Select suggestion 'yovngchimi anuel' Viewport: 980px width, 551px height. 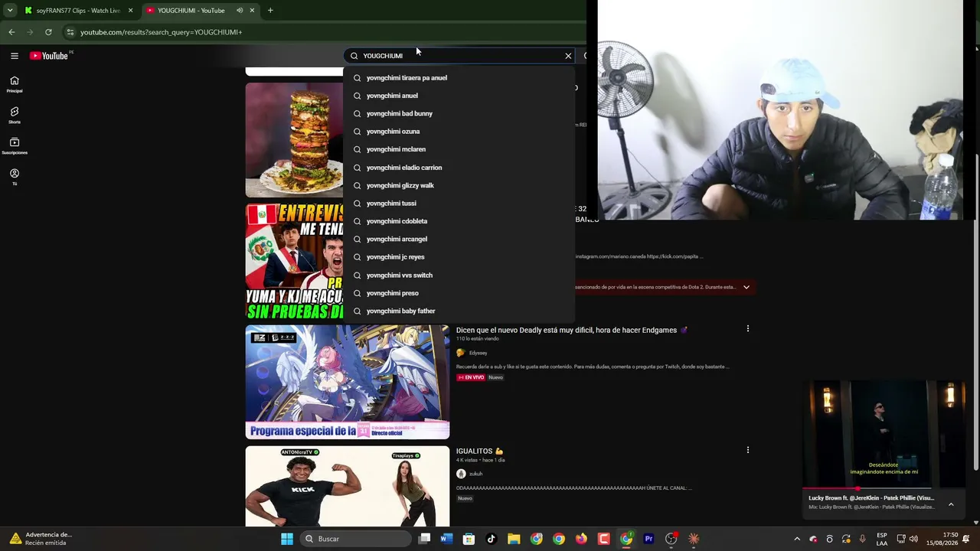click(x=459, y=96)
